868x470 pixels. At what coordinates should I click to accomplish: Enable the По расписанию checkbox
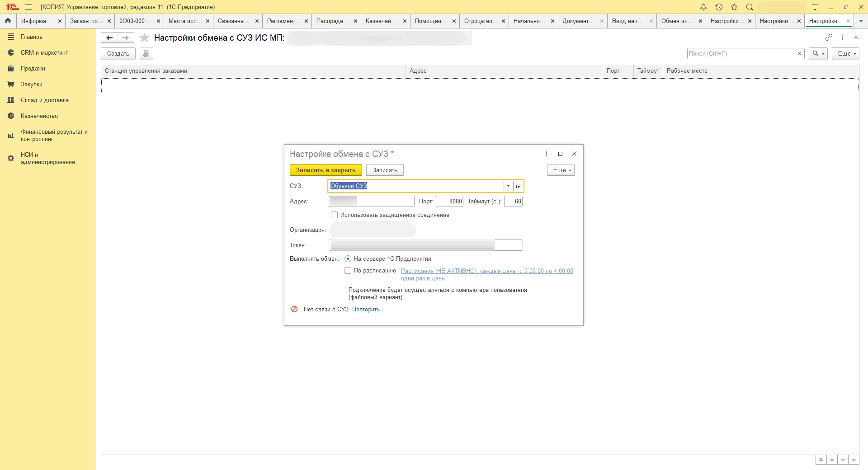point(348,271)
